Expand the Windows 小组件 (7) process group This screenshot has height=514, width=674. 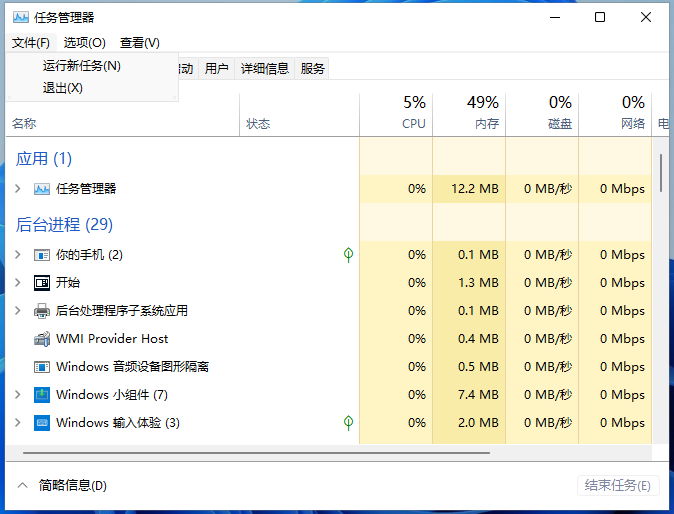pyautogui.click(x=17, y=395)
